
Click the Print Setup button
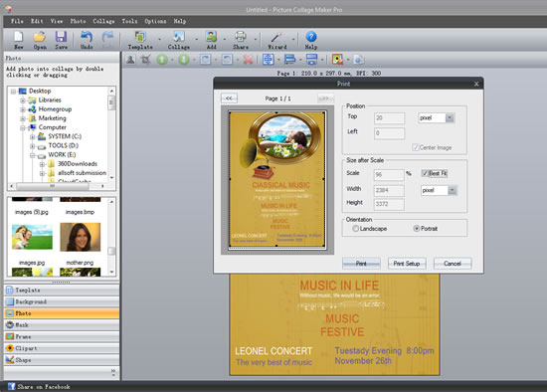coord(407,264)
